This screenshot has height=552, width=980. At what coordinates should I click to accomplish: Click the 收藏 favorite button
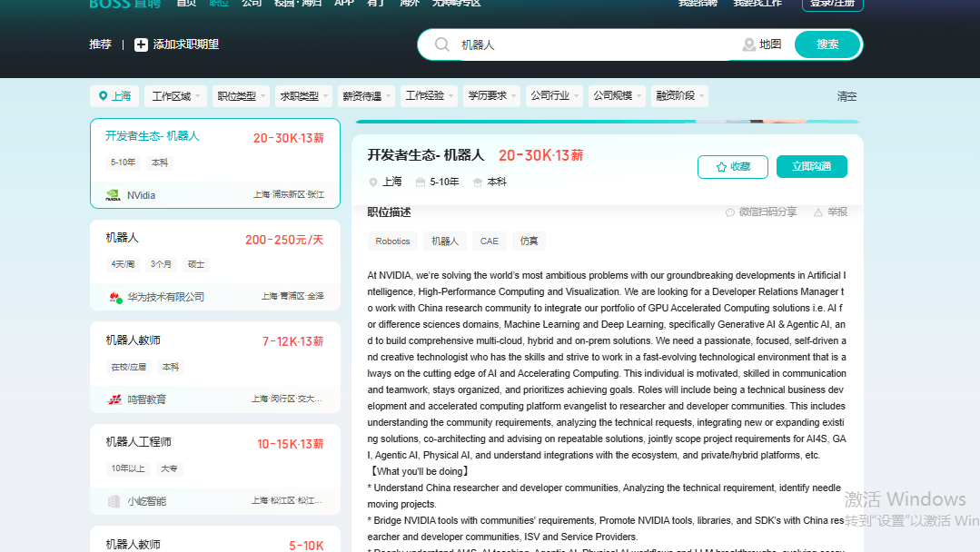tap(732, 167)
